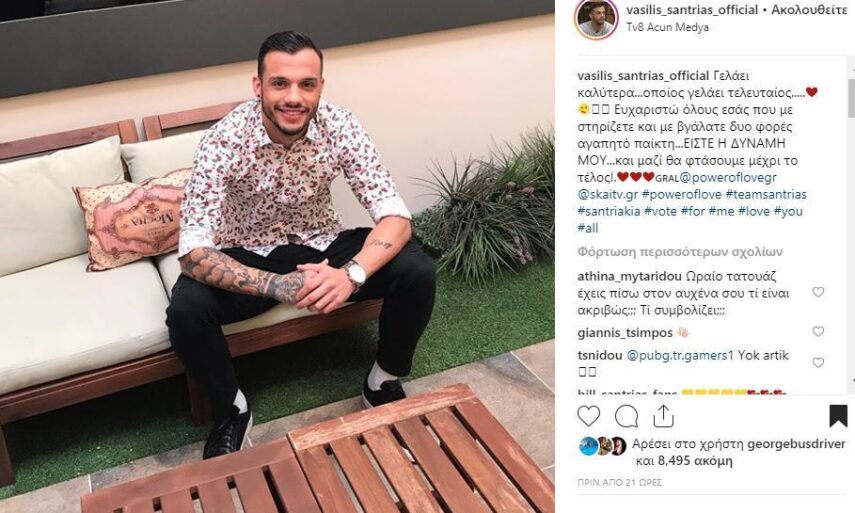Open the @poweroflovegr mention
This screenshot has width=855, height=513.
click(x=726, y=178)
